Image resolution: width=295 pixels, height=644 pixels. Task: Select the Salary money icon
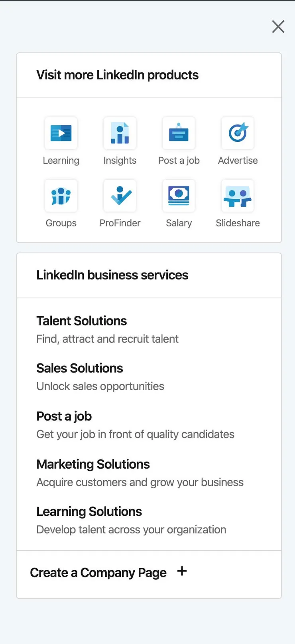(x=179, y=196)
